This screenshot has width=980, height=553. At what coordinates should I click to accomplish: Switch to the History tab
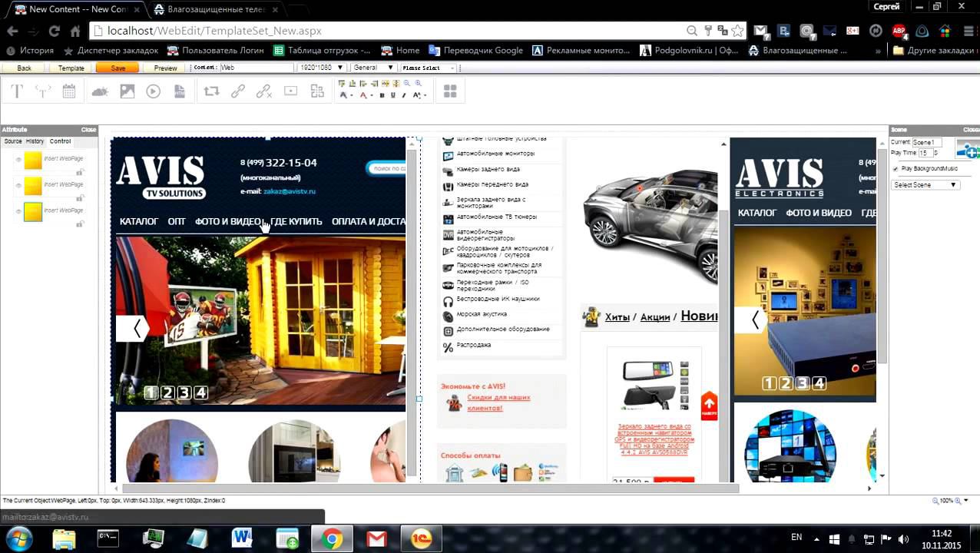[35, 141]
